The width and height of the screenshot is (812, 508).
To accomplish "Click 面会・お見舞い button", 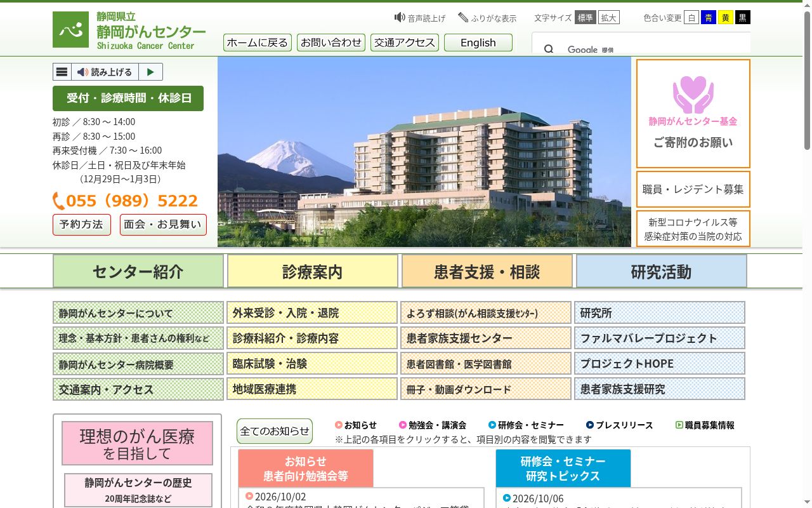I will click(163, 225).
